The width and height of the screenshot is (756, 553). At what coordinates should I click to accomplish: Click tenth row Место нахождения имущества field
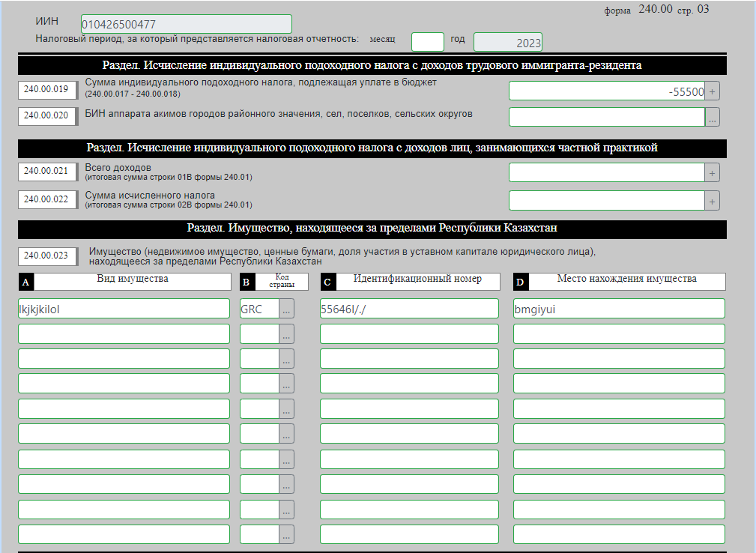pyautogui.click(x=619, y=534)
